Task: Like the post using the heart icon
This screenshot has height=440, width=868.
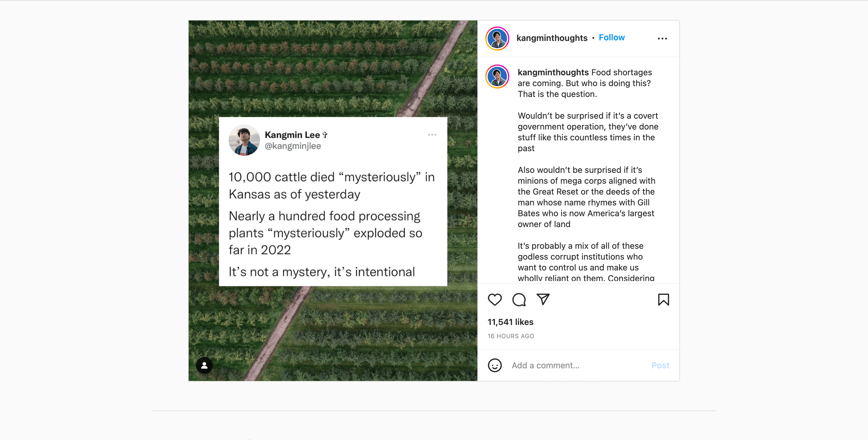Action: (495, 300)
